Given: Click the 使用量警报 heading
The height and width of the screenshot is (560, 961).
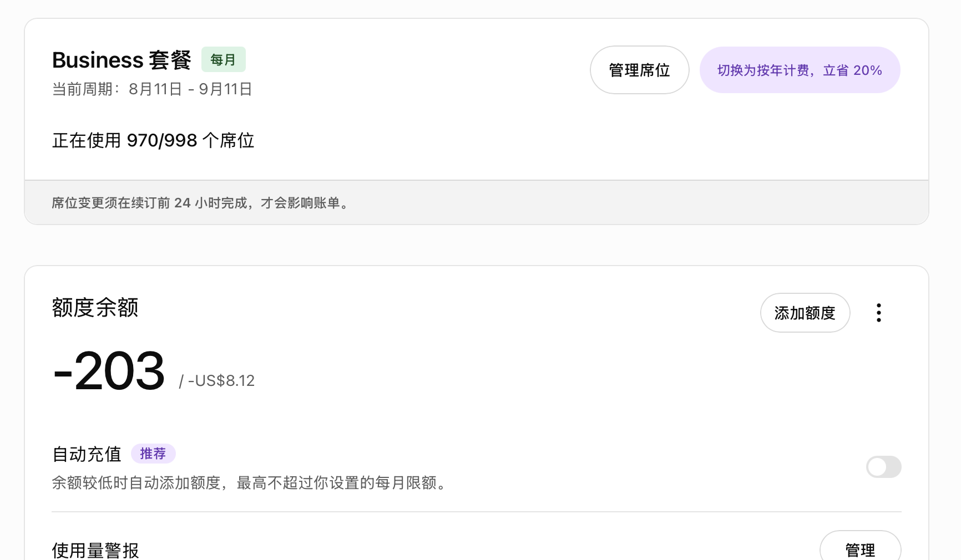Looking at the screenshot, I should point(95,550).
